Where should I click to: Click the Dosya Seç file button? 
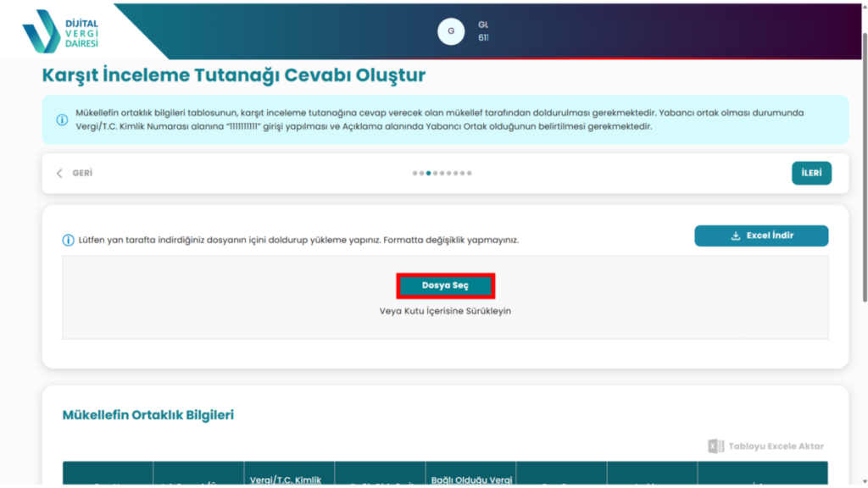(445, 286)
